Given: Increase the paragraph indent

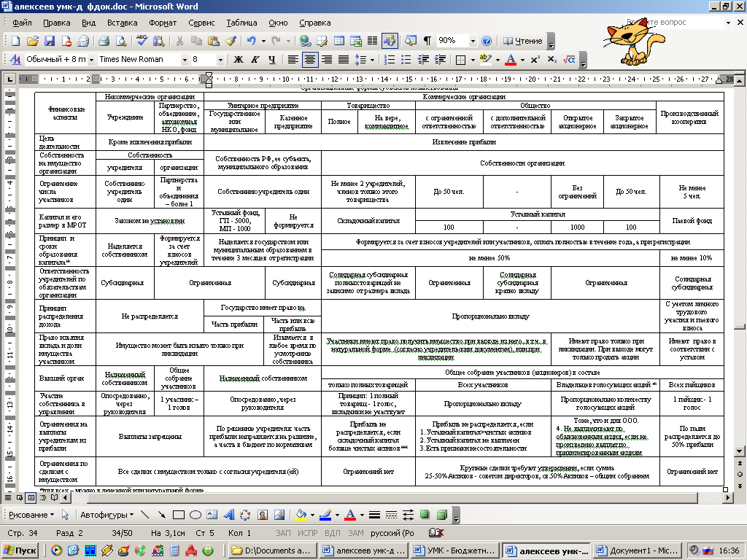Looking at the screenshot, I should (x=440, y=60).
